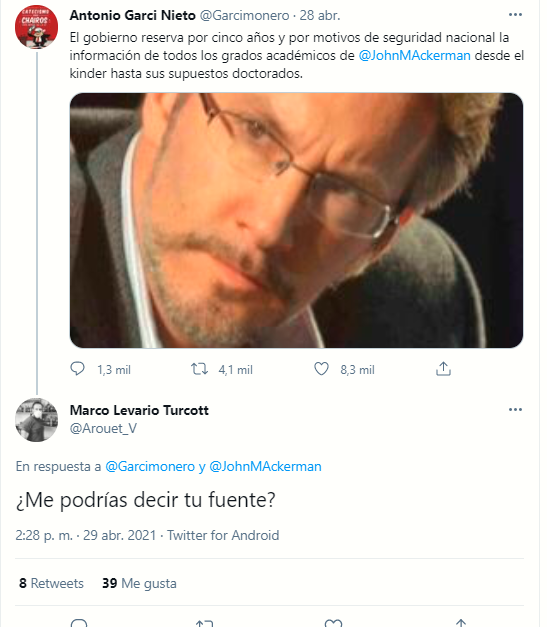View the 39 Me gusta list
547x627 pixels.
click(139, 583)
